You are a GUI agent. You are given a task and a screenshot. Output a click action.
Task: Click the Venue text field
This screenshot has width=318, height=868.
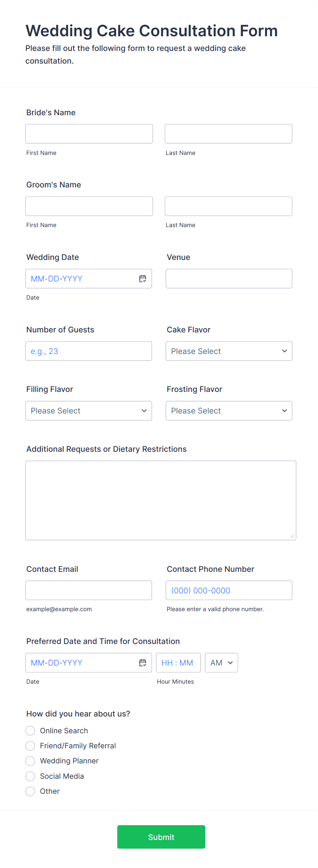[229, 279]
